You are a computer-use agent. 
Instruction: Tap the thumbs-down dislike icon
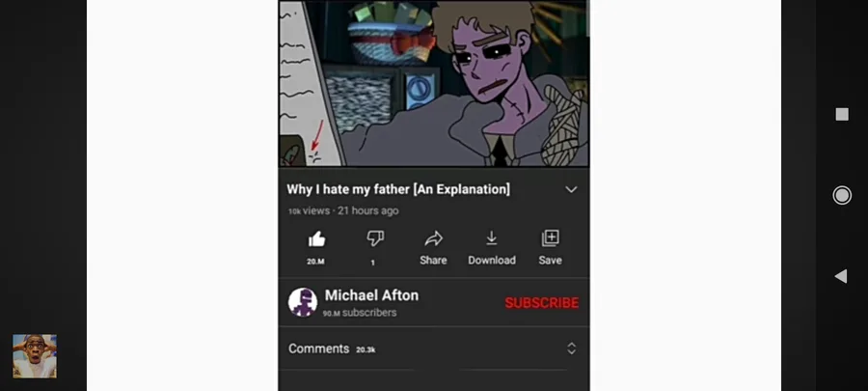click(375, 238)
